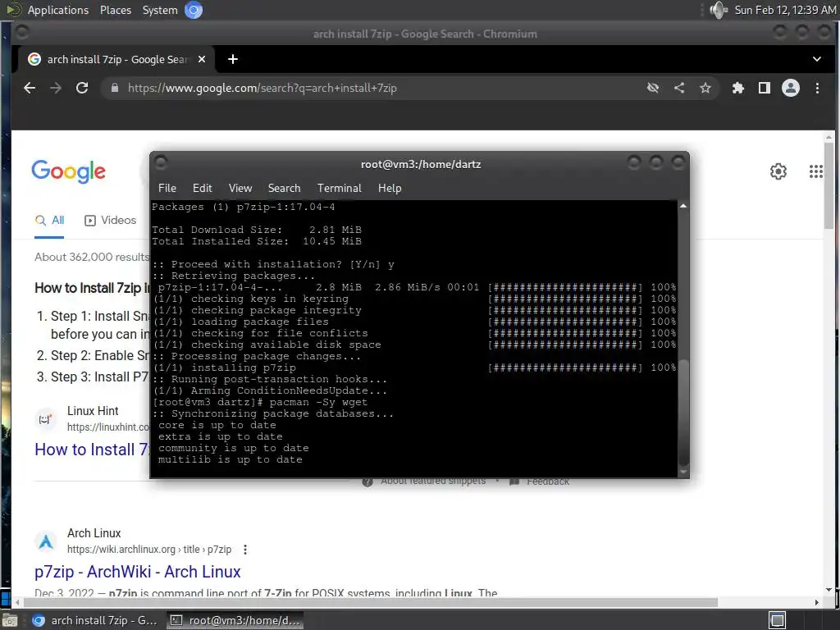Click the browser horizontal scrollbar right arrow
The height and width of the screenshot is (630, 840).
816,602
